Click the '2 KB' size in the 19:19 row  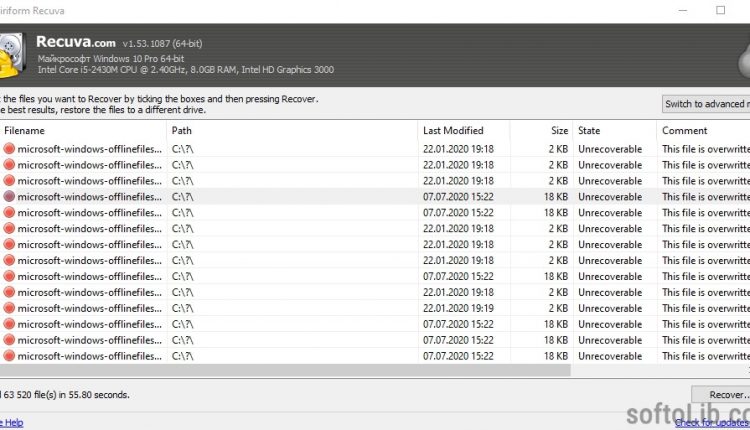[558, 308]
